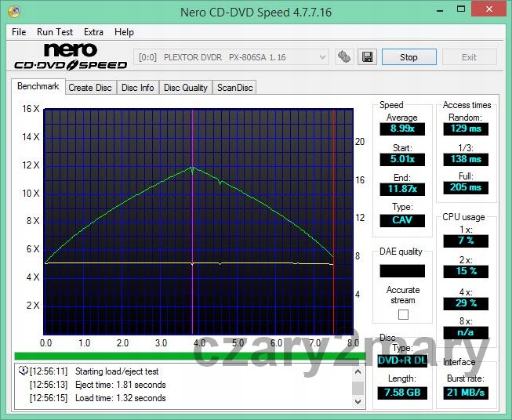Viewport: 512px width, 420px height.
Task: Switch to the Disc Quality tab
Action: pyautogui.click(x=185, y=88)
